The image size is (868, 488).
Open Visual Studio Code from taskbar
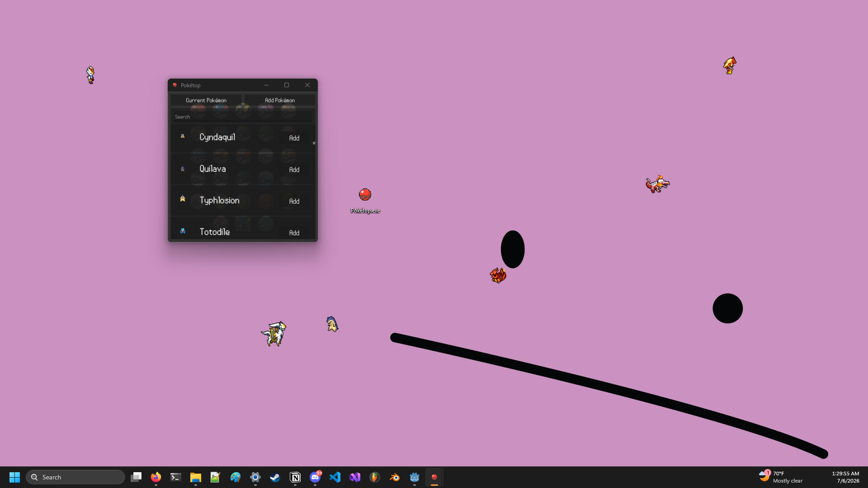(x=335, y=477)
